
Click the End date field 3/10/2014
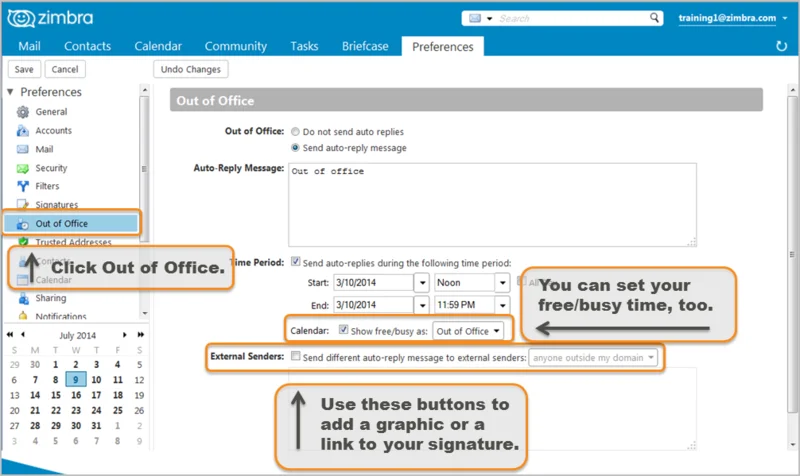pyautogui.click(x=373, y=305)
